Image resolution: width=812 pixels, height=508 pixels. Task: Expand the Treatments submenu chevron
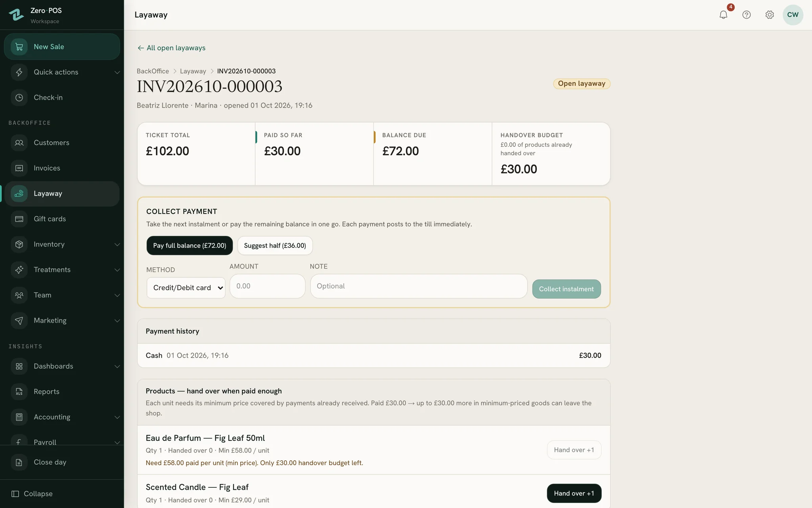[117, 270]
